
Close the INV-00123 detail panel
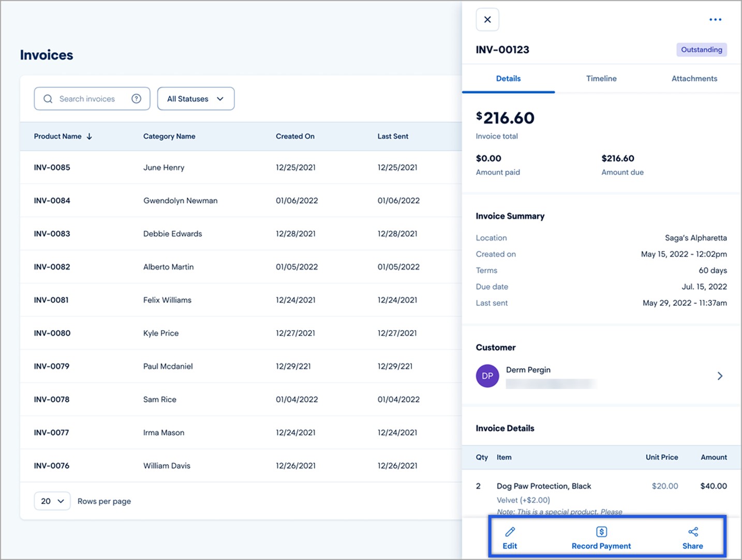(487, 20)
